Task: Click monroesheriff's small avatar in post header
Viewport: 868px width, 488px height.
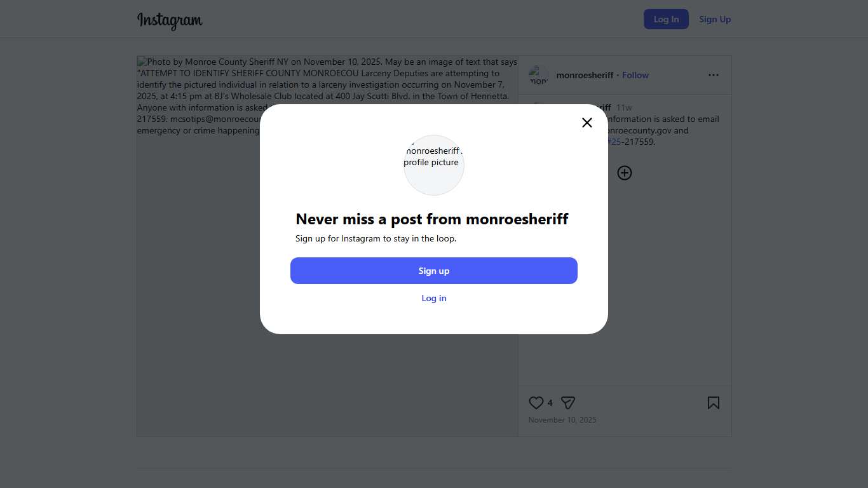Action: tap(538, 75)
